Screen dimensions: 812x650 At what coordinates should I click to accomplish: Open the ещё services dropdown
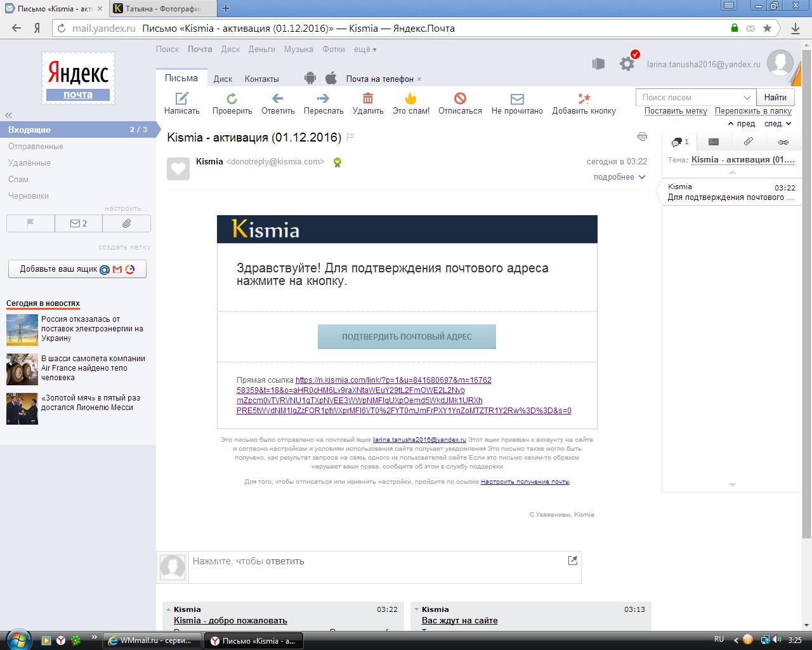coord(365,50)
